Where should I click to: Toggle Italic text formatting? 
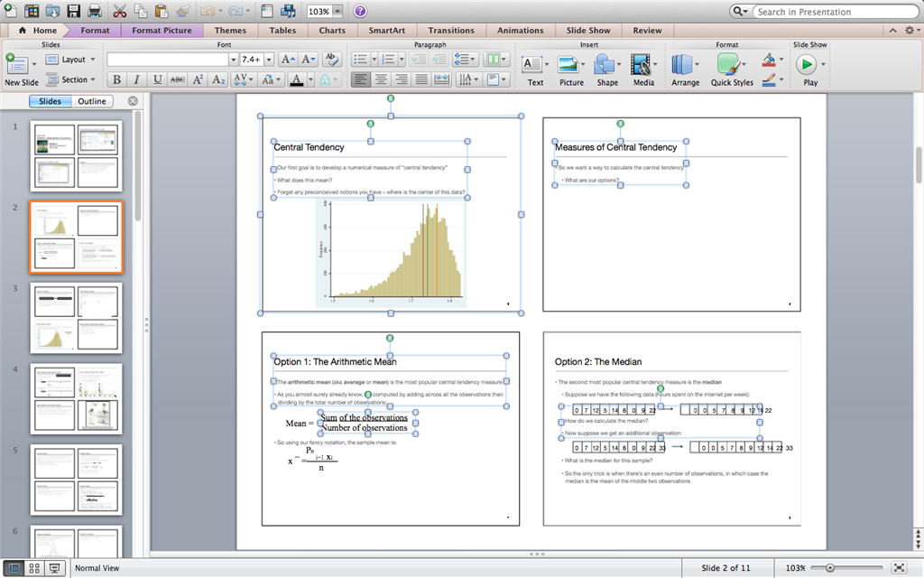coord(137,79)
